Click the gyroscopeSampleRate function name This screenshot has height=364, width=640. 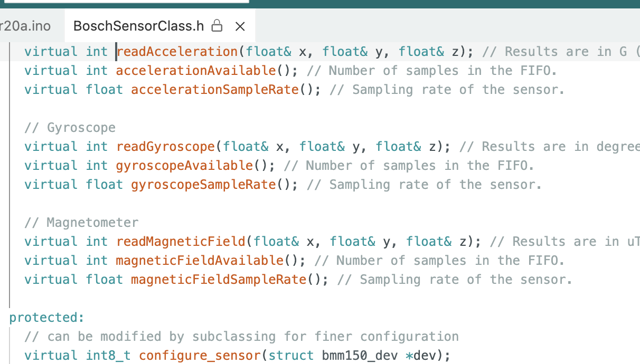pyautogui.click(x=203, y=185)
